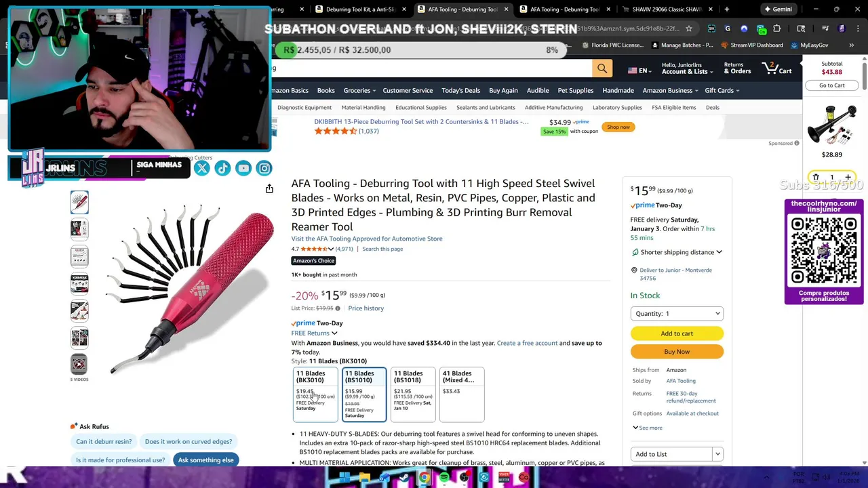This screenshot has height=488, width=868.
Task: Click Google Chrome icon in taskbar
Action: pos(424,478)
